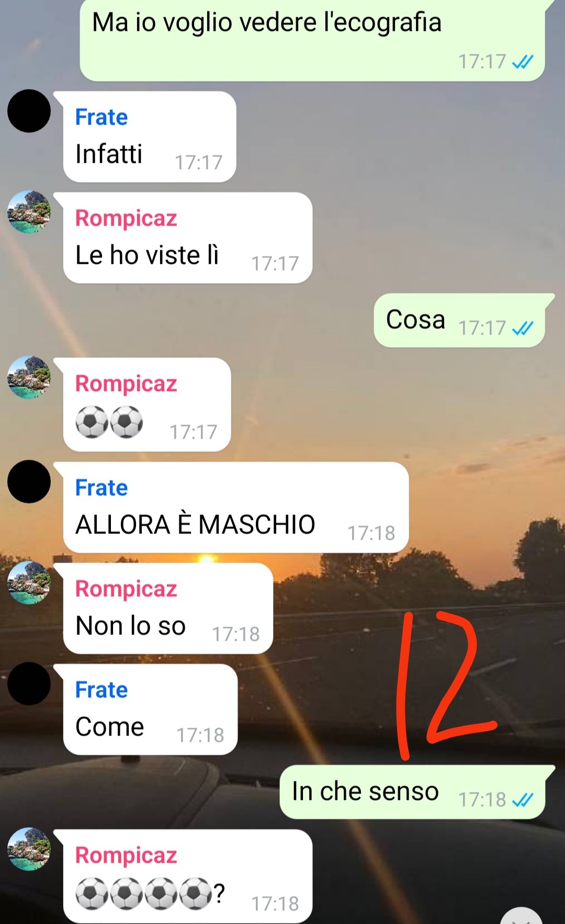The width and height of the screenshot is (565, 924).
Task: Tap the "Non lo so" message bubble
Action: [168, 608]
